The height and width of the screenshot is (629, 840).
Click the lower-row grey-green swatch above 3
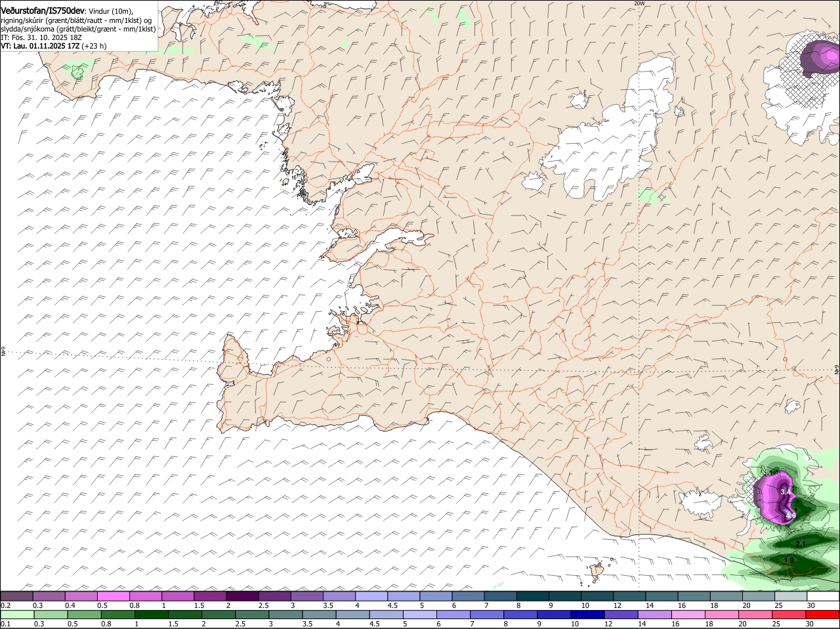[285, 615]
